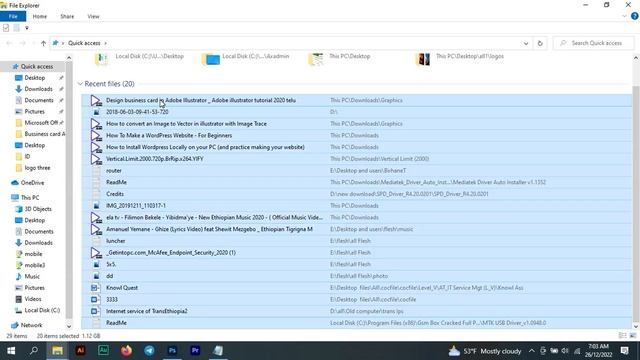
Task: Open address bar history dropdown
Action: (x=526, y=43)
